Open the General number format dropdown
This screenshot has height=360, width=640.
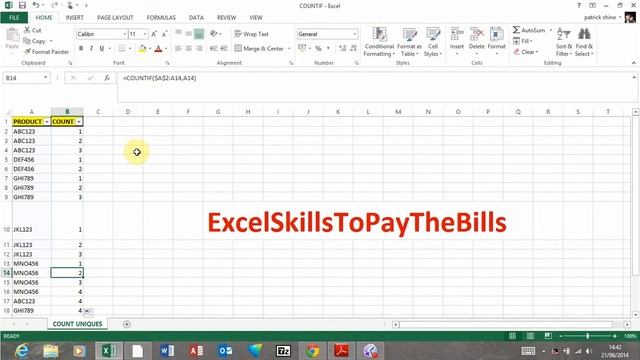[354, 34]
